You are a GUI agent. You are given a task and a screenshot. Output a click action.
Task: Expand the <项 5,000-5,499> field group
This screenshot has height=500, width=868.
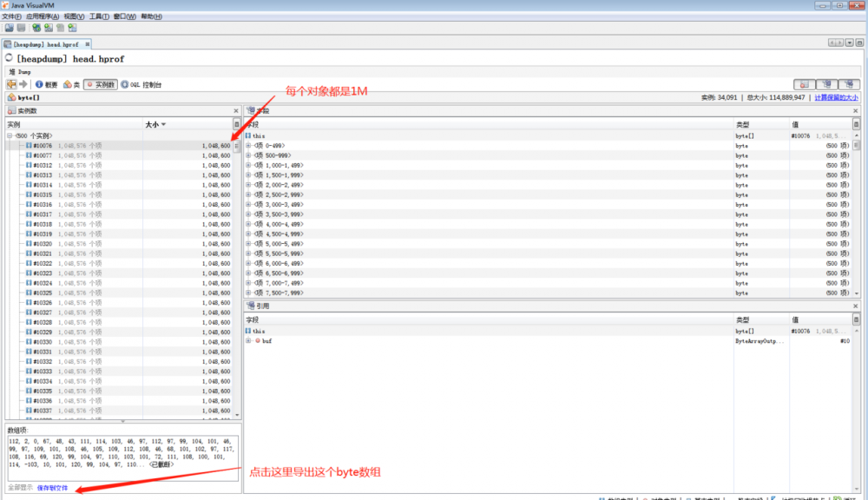pyautogui.click(x=248, y=244)
